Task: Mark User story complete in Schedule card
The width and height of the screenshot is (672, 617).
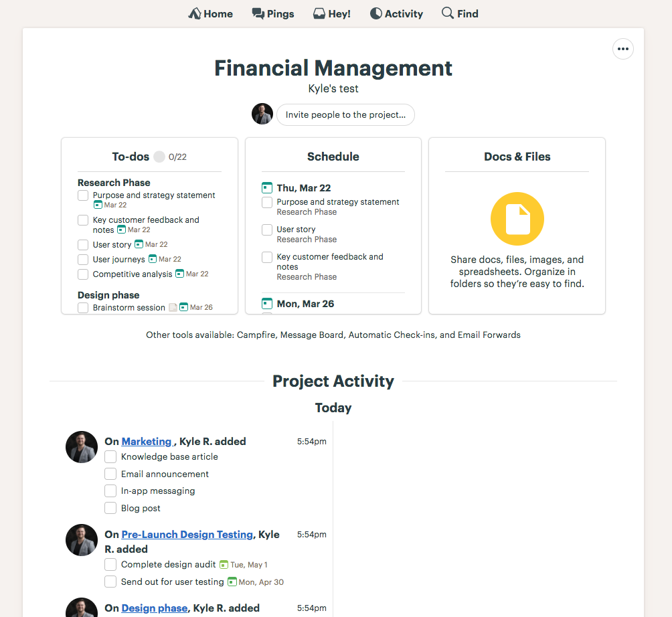Action: [267, 230]
